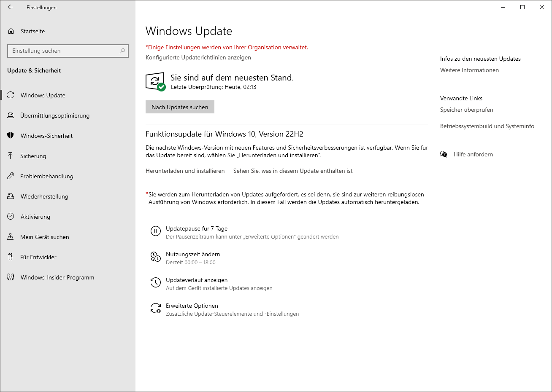This screenshot has height=392, width=552.
Task: Click the Sicherung upload arrow icon
Action: click(x=11, y=156)
